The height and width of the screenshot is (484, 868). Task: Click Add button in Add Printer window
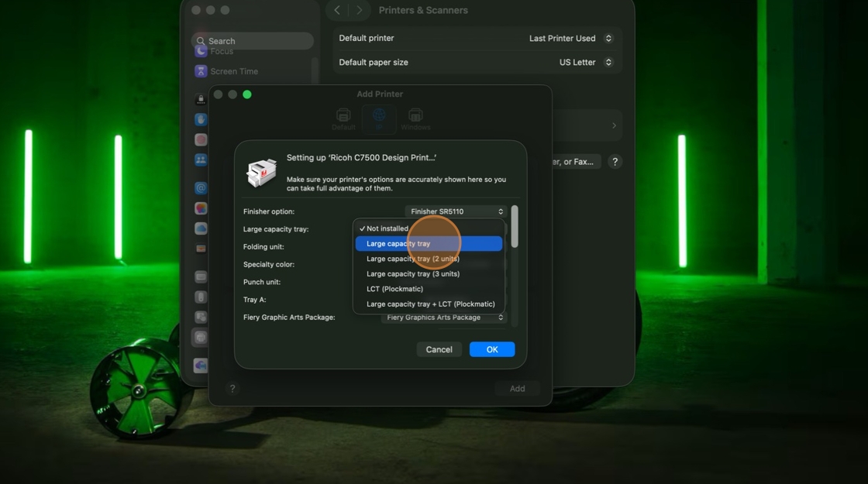tap(517, 388)
